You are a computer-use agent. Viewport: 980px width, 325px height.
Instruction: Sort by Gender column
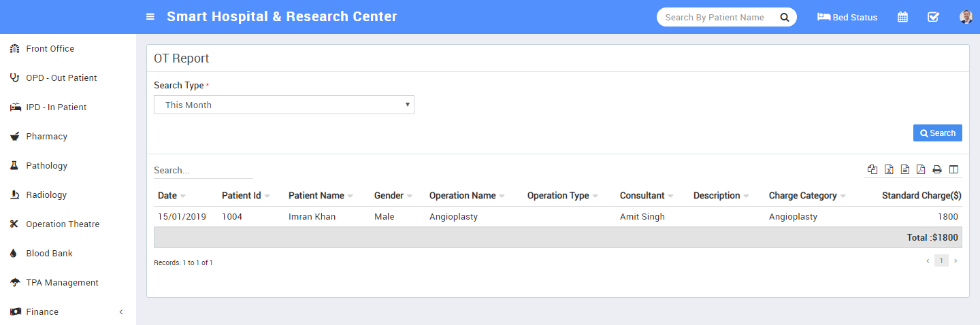coord(393,196)
